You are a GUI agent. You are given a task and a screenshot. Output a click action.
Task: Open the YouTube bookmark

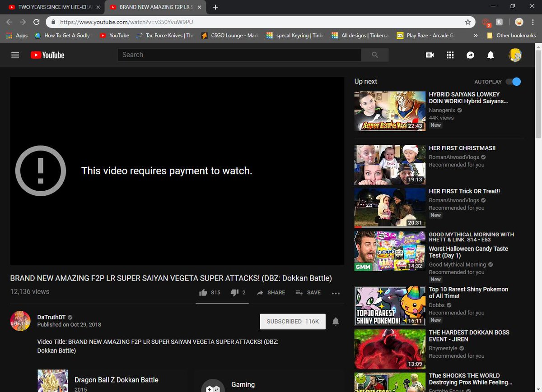114,35
